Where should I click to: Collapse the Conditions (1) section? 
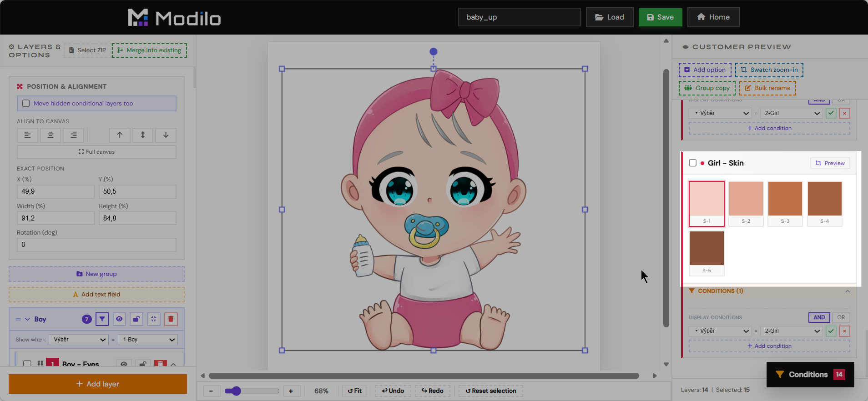coord(848,291)
